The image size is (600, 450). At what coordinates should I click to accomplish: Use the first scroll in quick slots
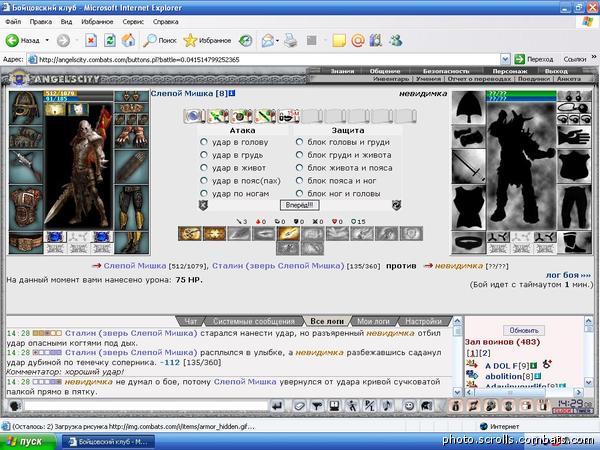(194, 116)
